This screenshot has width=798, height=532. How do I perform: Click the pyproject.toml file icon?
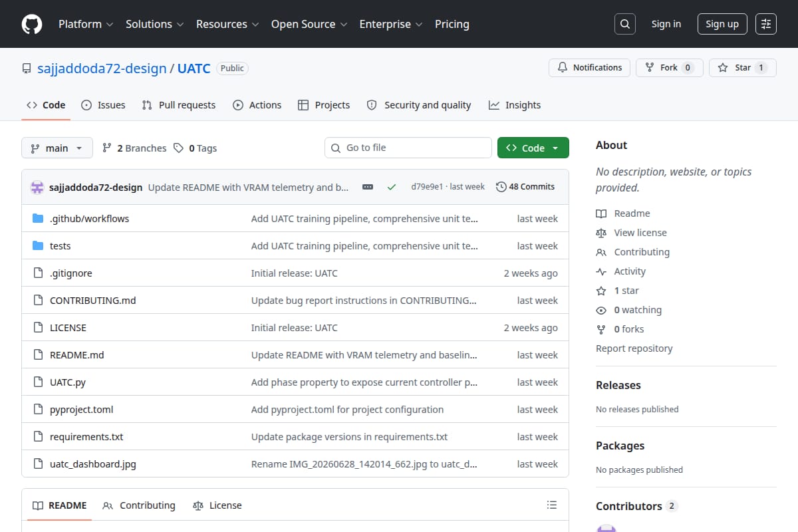(x=38, y=410)
